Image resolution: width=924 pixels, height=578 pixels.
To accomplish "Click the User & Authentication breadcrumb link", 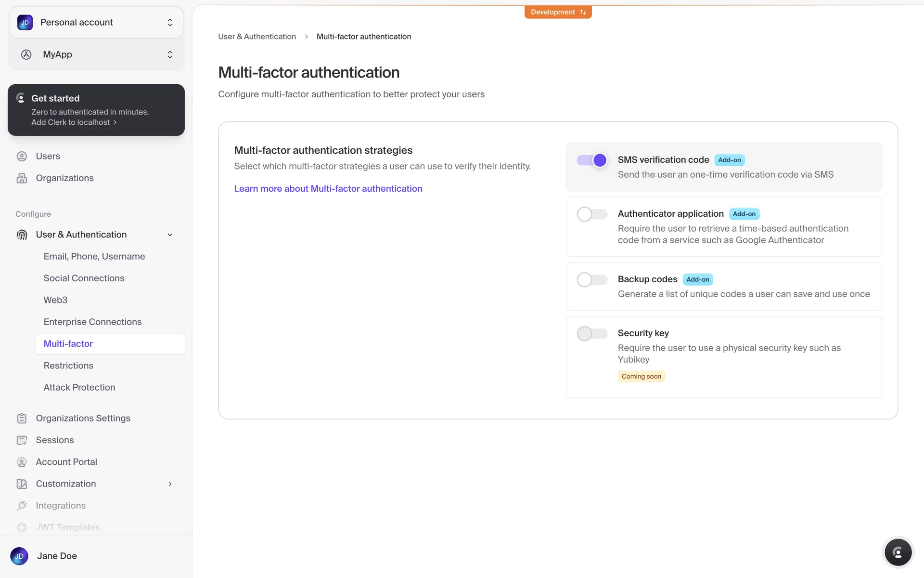I will [x=257, y=37].
